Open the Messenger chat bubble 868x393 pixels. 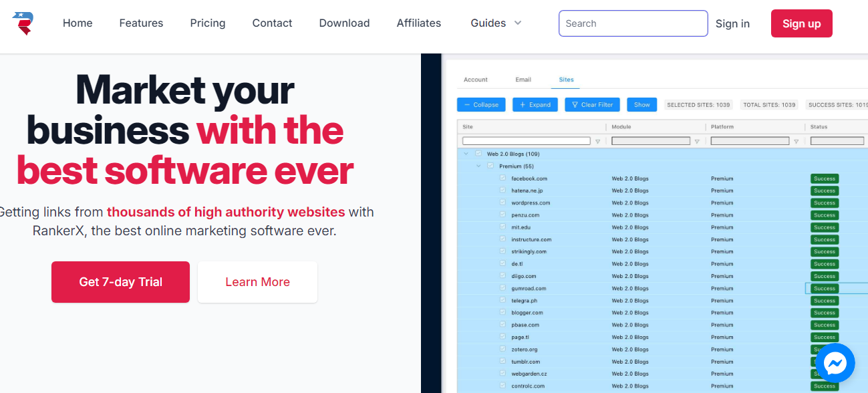(x=835, y=363)
